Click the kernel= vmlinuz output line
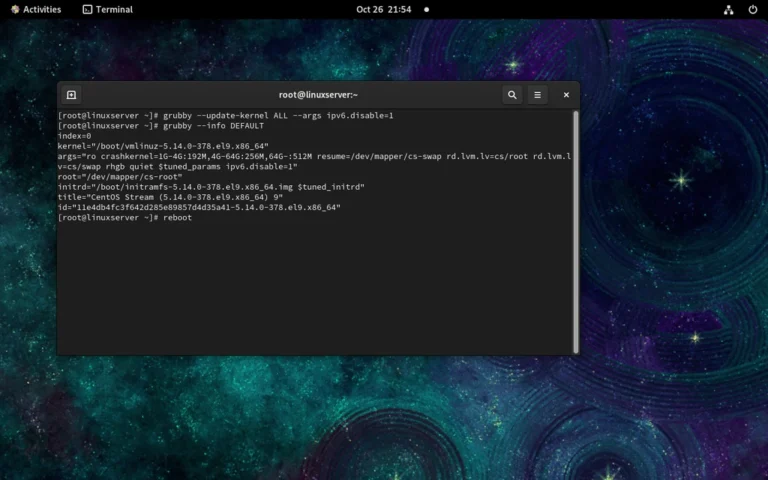Image resolution: width=768 pixels, height=480 pixels. tap(162, 146)
